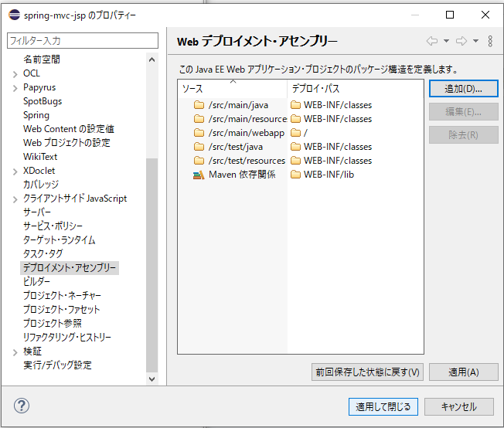504x428 pixels.
Task: Select ビルダー in the tree
Action: (x=36, y=282)
